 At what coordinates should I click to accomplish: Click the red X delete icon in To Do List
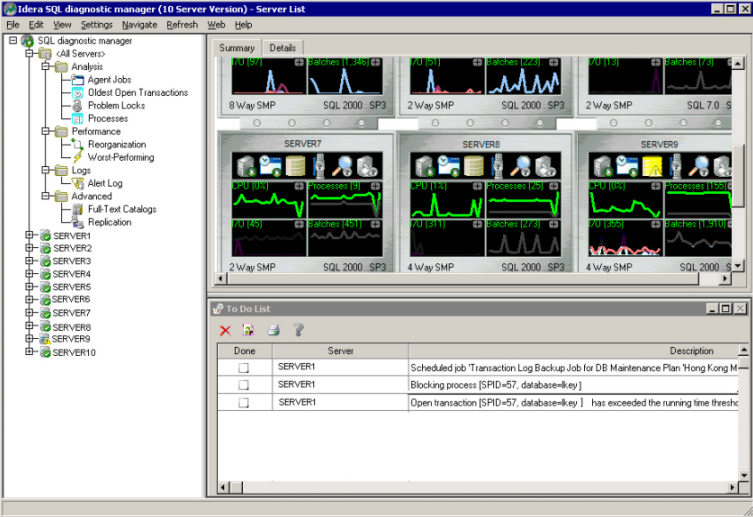[225, 329]
